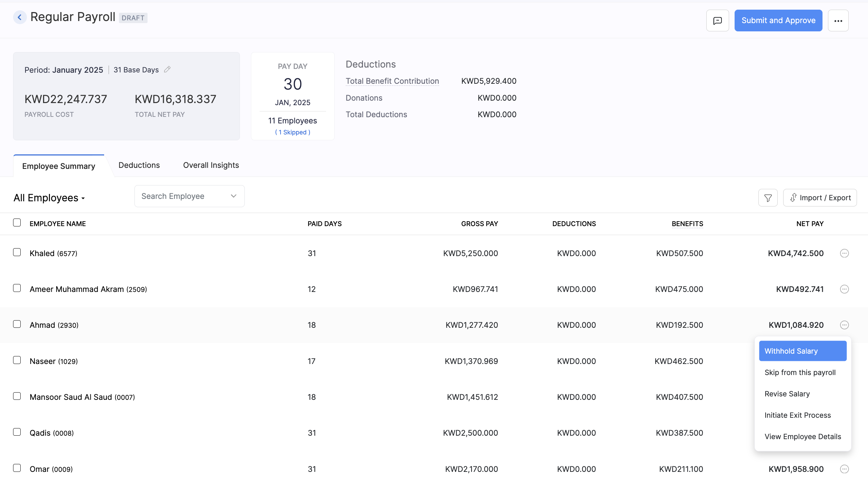Open the top-right more options ellipsis
The width and height of the screenshot is (868, 486).
[x=838, y=20]
